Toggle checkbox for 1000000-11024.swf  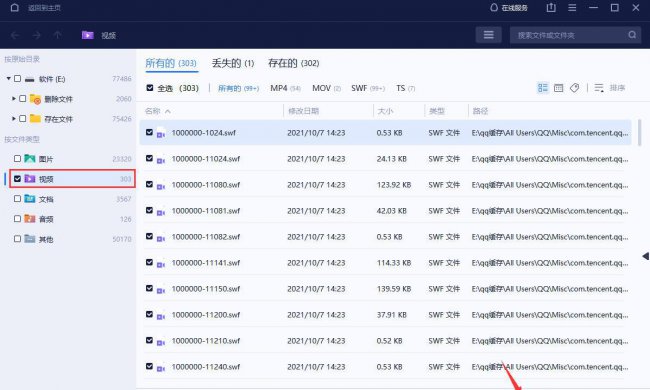[x=149, y=158]
